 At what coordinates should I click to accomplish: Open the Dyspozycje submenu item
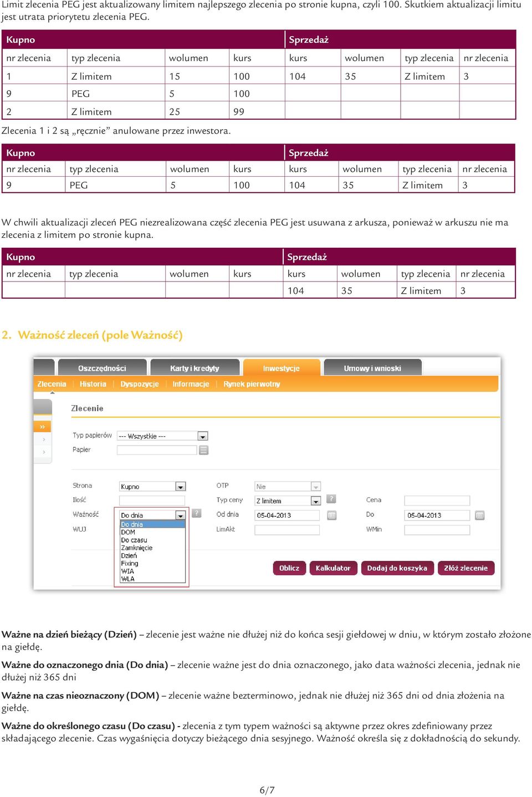tap(140, 384)
